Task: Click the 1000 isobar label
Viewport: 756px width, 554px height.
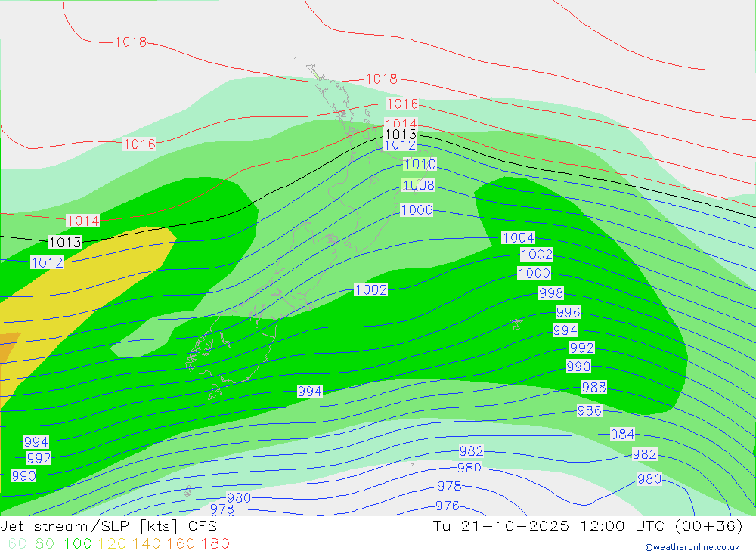Action: point(534,274)
